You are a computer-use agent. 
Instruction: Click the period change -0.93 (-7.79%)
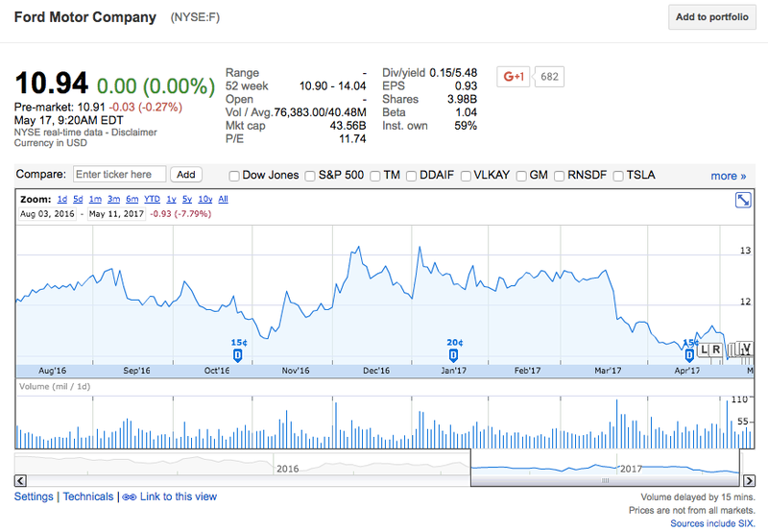(x=180, y=214)
